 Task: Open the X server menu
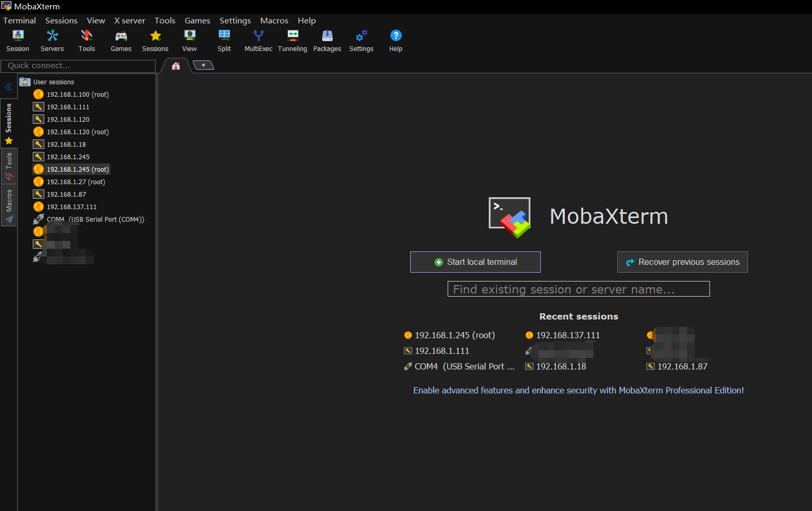click(130, 20)
